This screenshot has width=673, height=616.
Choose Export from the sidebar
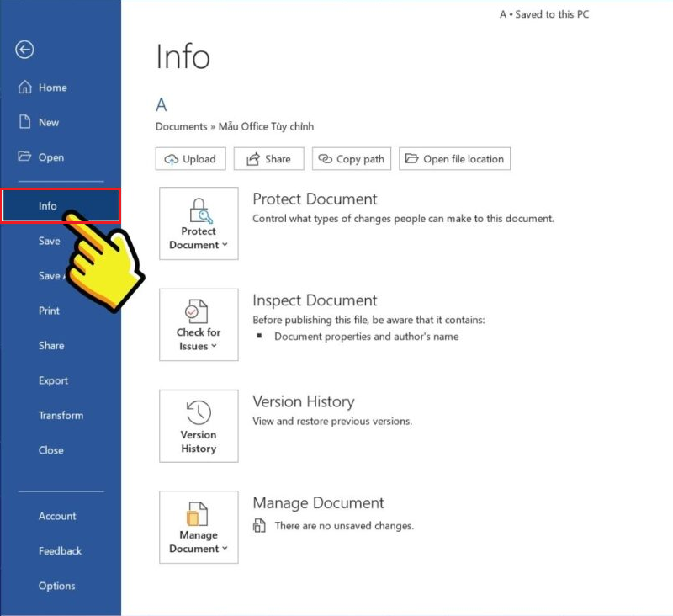(x=53, y=380)
